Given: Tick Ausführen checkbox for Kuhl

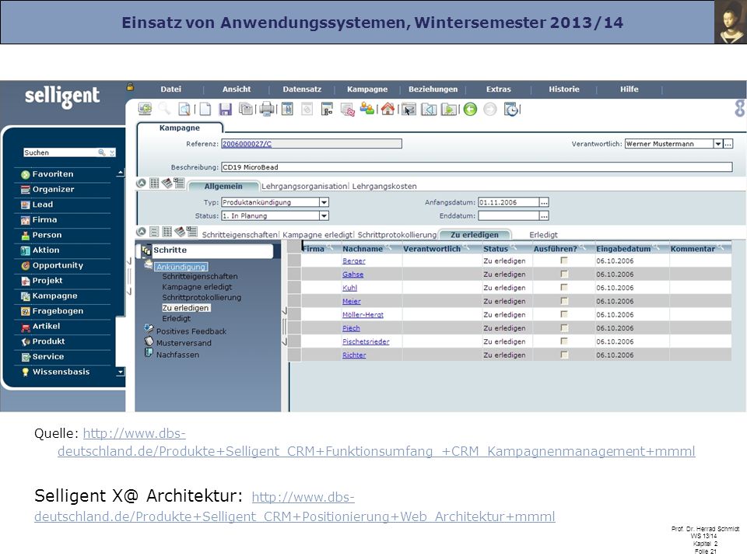Looking at the screenshot, I should coord(564,287).
